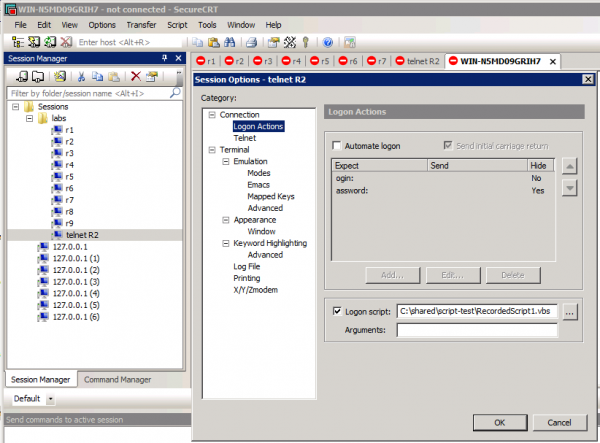
Task: Pin the Session Manager panel
Action: [164, 59]
